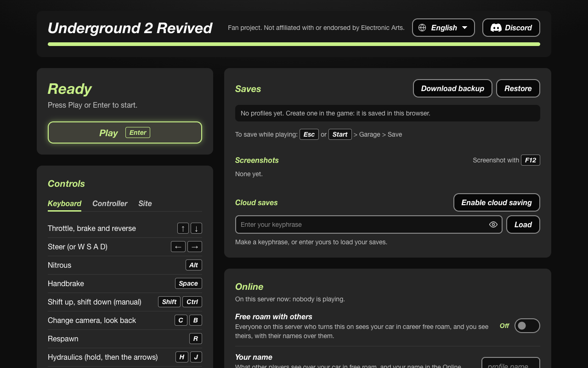Click the J key badge for Hydraulics
This screenshot has width=588, height=368.
click(x=196, y=357)
